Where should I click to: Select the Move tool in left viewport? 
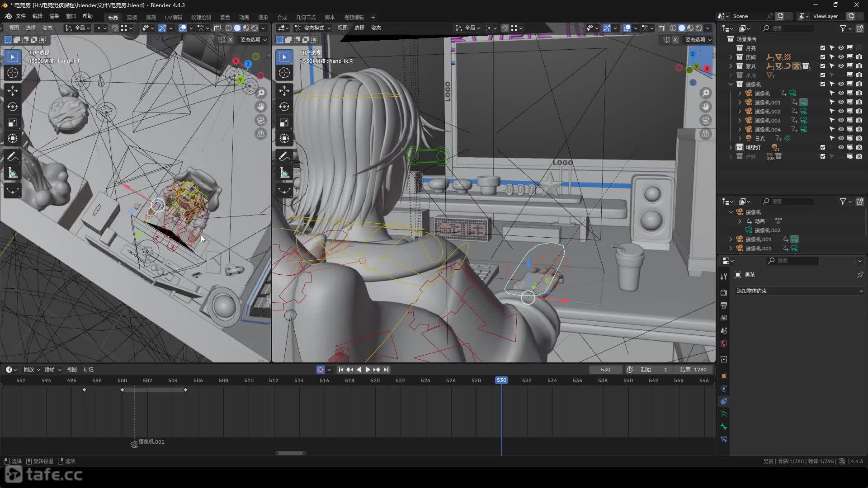click(x=12, y=91)
